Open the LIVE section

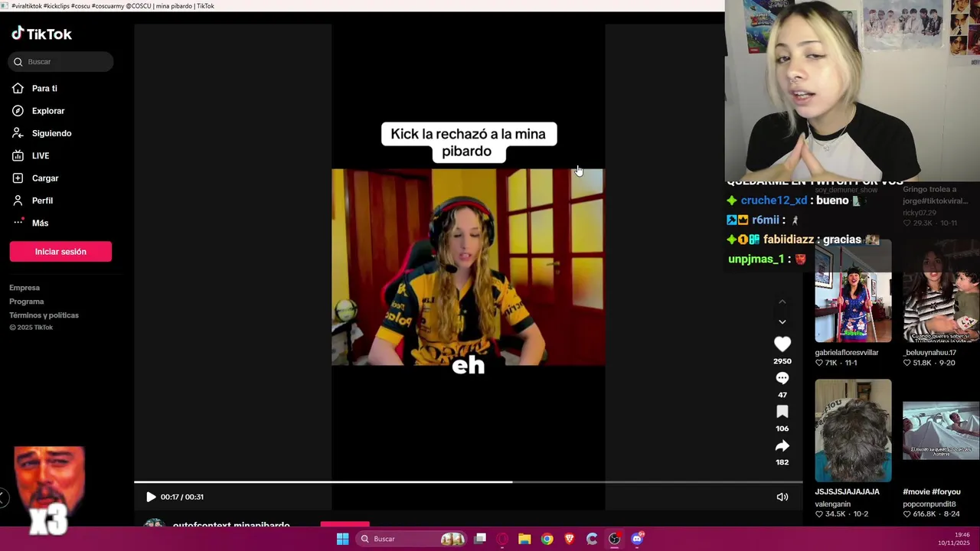click(41, 155)
